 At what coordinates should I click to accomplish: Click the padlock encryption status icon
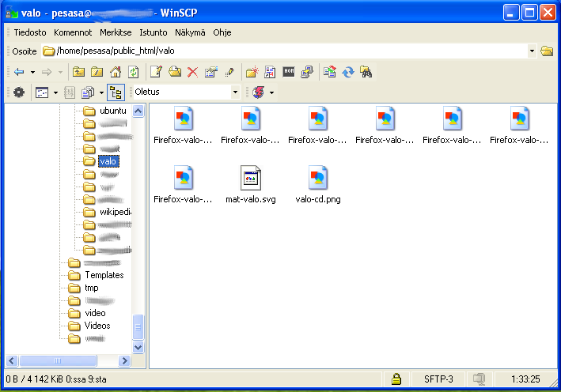point(396,379)
